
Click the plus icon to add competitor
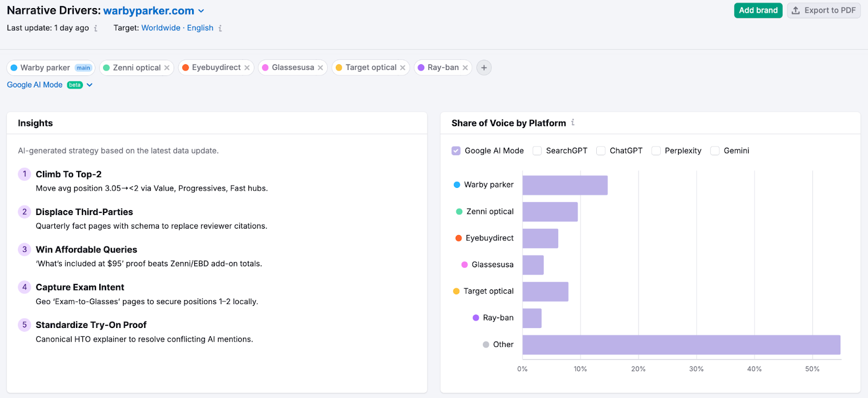484,68
